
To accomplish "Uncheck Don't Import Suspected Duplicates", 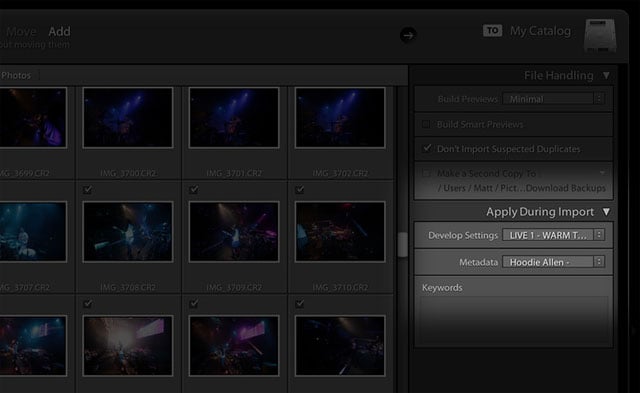I will coord(427,148).
